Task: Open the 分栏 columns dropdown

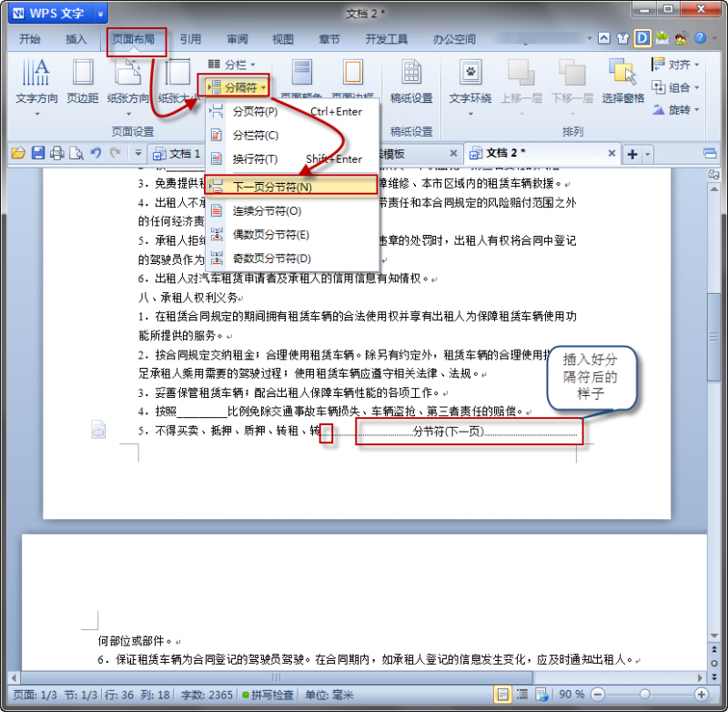Action: 237,65
